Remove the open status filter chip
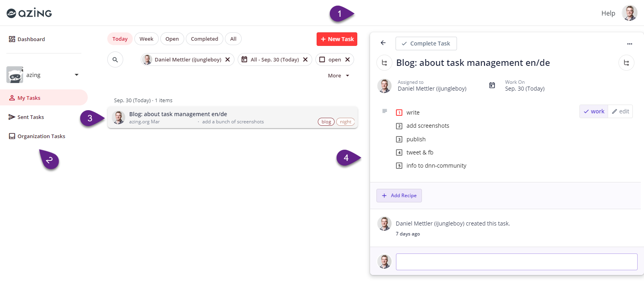 pyautogui.click(x=347, y=59)
